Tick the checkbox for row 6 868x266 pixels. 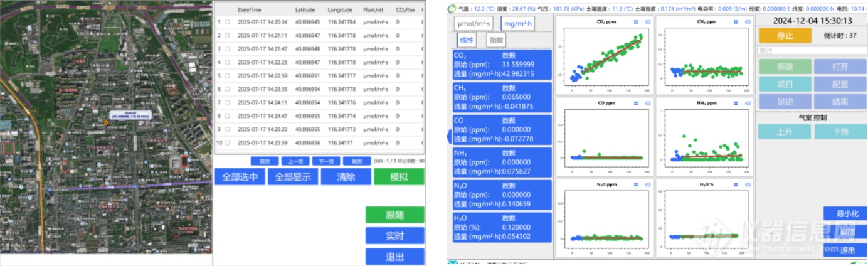click(227, 89)
